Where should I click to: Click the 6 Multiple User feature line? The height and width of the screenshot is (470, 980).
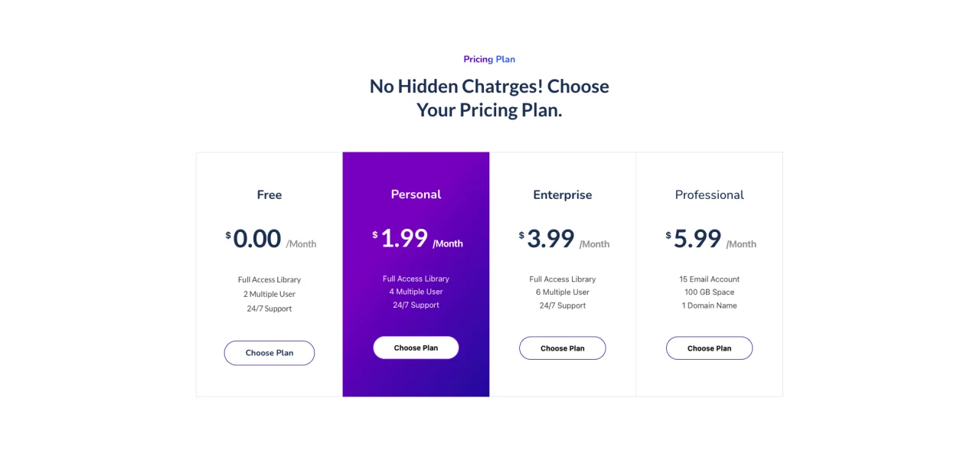pyautogui.click(x=563, y=292)
